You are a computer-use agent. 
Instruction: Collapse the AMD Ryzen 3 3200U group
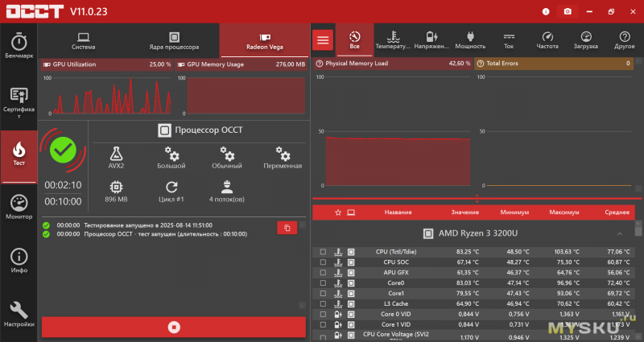pyautogui.click(x=620, y=233)
